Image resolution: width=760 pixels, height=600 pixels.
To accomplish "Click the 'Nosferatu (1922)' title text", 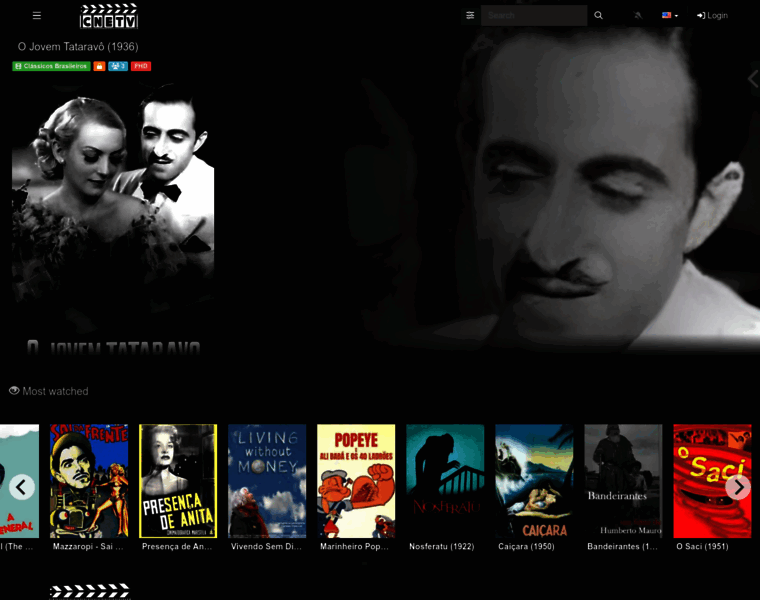I will click(442, 546).
